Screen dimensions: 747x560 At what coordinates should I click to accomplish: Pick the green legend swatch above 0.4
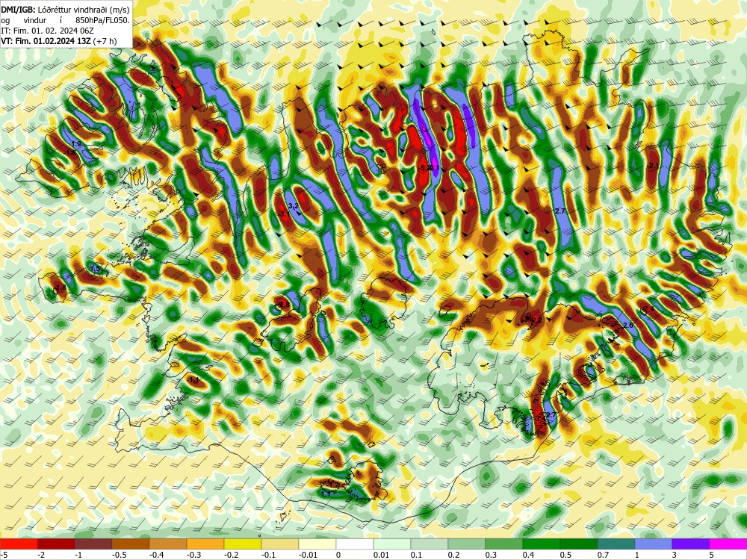coord(542,544)
